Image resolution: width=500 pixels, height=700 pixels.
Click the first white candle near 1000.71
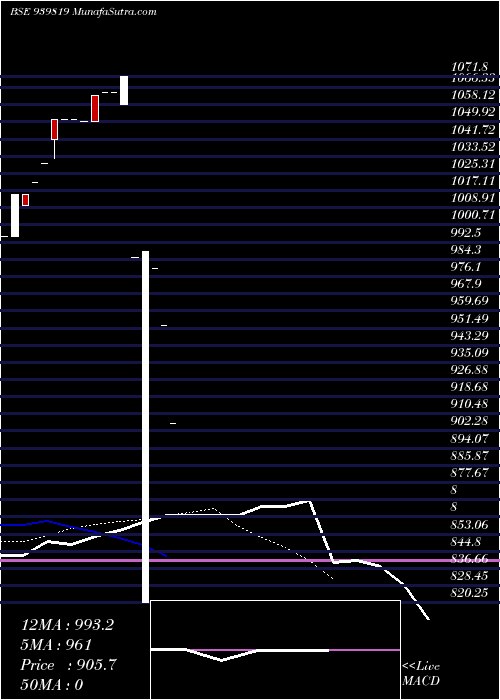coord(15,215)
